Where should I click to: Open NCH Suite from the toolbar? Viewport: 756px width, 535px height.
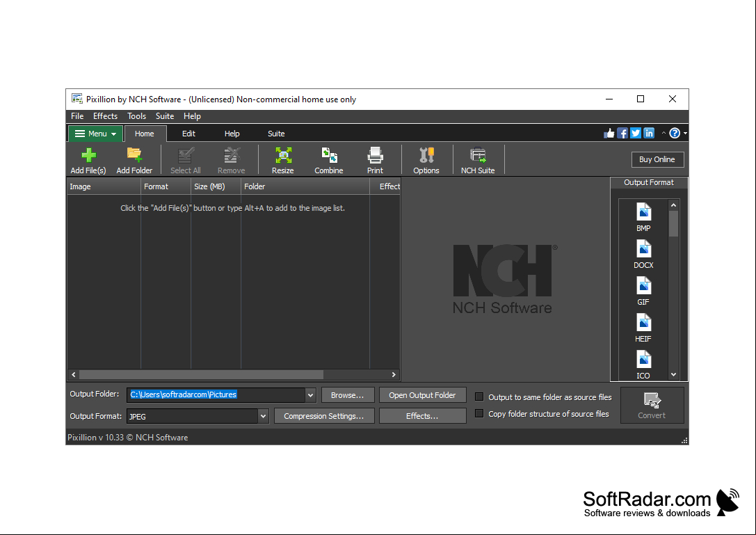[478, 160]
